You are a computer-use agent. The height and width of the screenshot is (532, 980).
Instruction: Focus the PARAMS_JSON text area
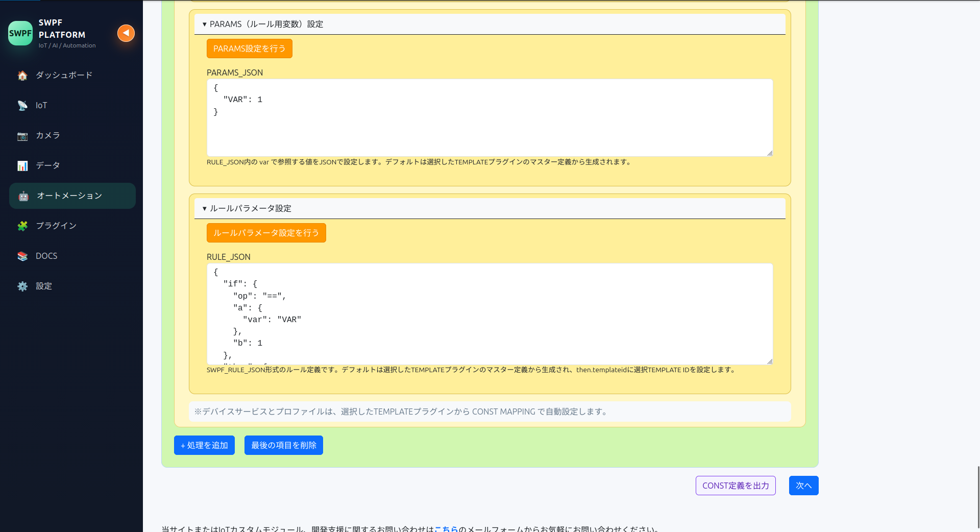(x=490, y=117)
